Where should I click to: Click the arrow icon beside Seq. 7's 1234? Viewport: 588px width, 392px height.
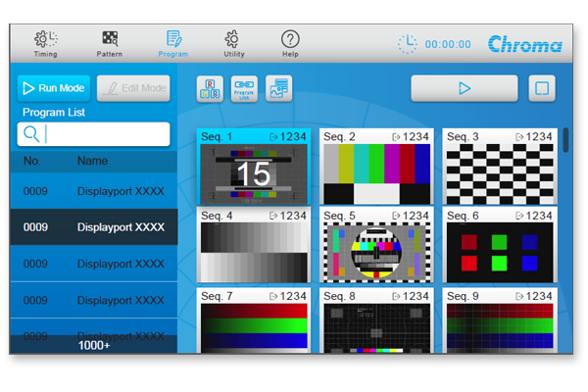[x=273, y=296]
